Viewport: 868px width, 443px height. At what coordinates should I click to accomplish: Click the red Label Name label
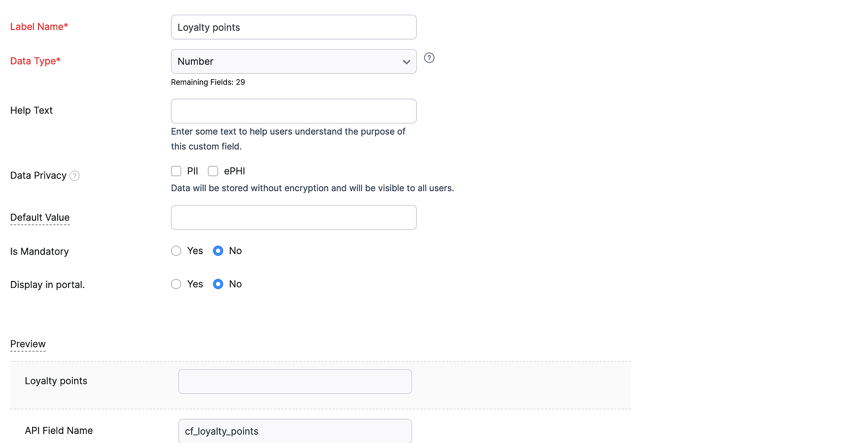(39, 27)
